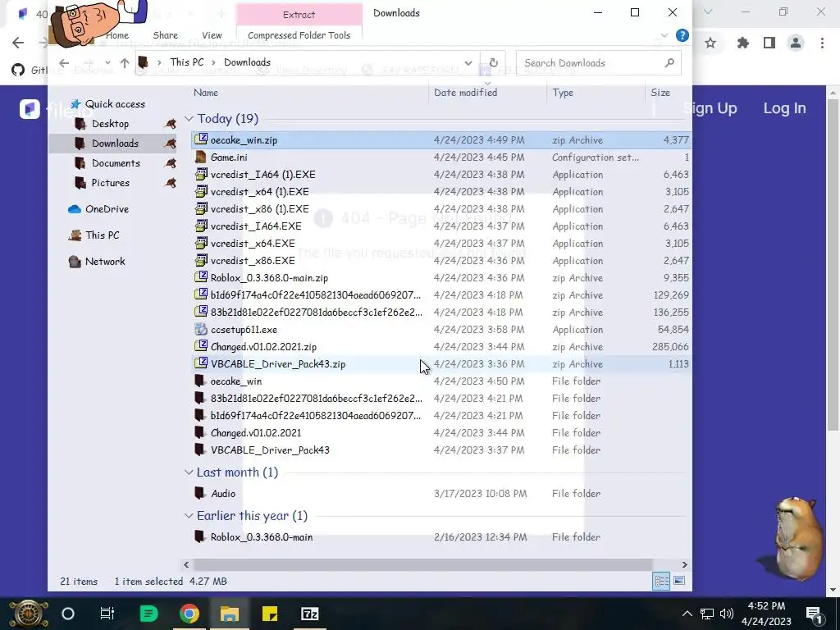Select the oecake_win.zip file icon
The image size is (840, 630).
click(201, 139)
